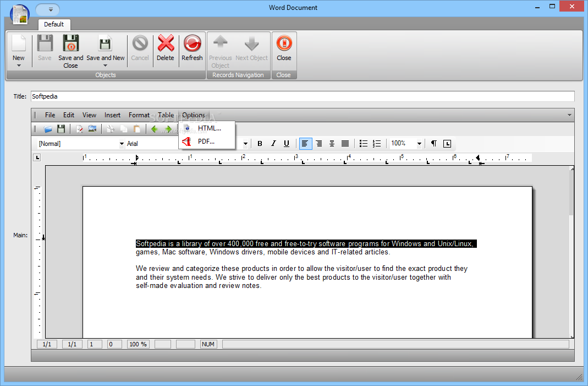Enable center alignment for the paragraph
Viewport: 588px width, 386px height.
click(x=332, y=143)
